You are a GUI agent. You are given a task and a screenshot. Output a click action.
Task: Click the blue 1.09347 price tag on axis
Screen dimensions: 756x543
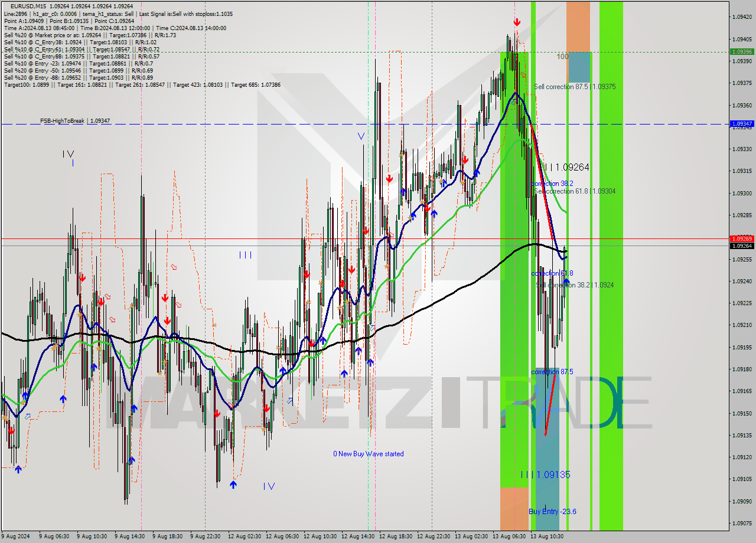(742, 124)
